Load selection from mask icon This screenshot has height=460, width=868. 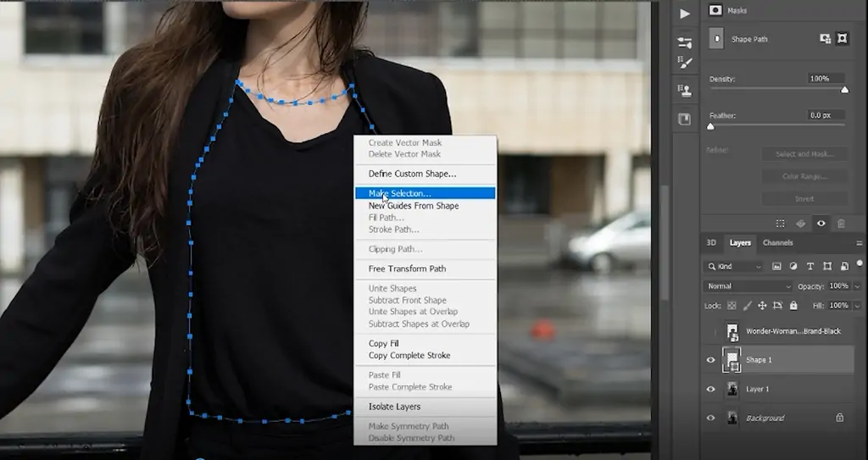[x=780, y=224]
